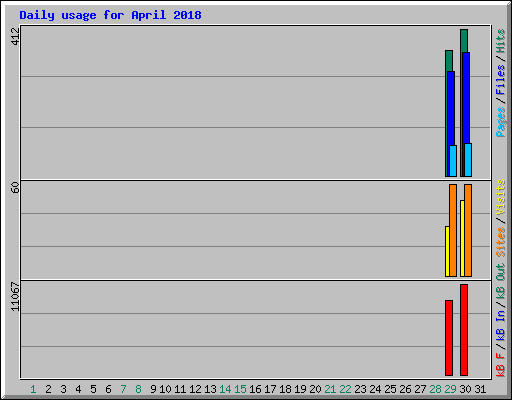Select day 1 on the x-axis
The width and height of the screenshot is (512, 400).
33,389
